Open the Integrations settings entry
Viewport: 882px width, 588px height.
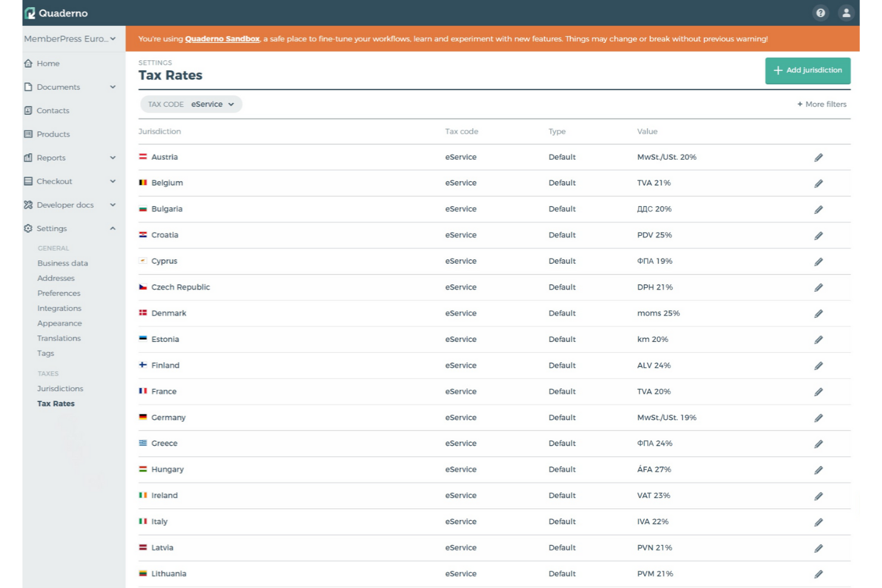click(59, 308)
